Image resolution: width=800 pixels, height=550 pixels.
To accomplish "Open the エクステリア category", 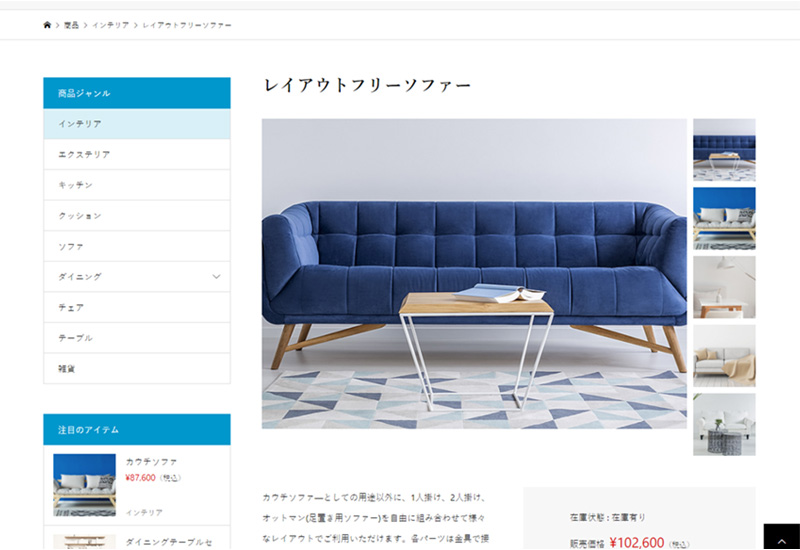I will pyautogui.click(x=137, y=155).
